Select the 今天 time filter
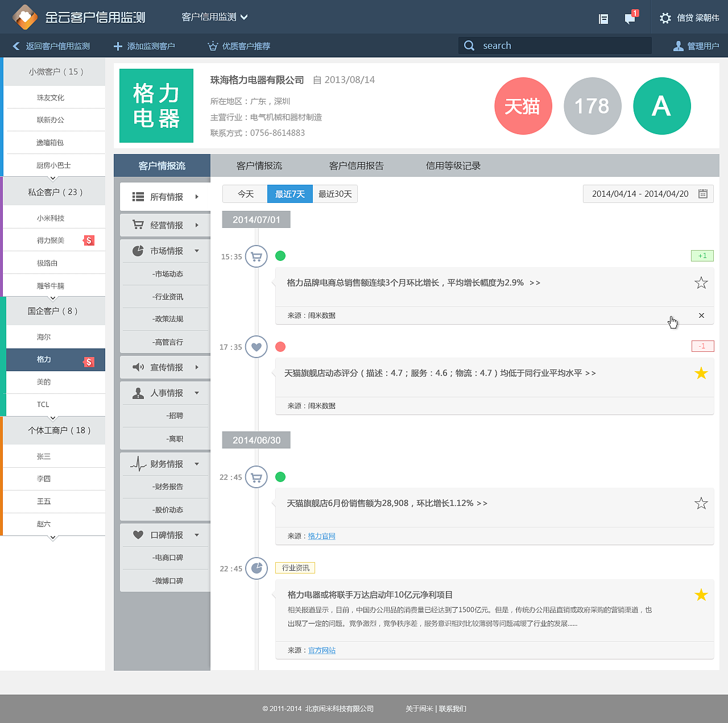The width and height of the screenshot is (728, 723). coord(245,194)
